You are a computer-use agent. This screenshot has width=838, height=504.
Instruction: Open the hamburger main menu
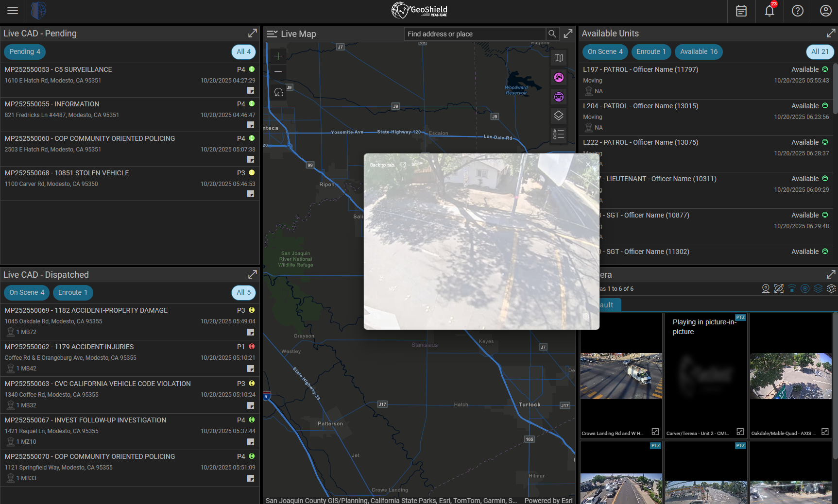(13, 11)
